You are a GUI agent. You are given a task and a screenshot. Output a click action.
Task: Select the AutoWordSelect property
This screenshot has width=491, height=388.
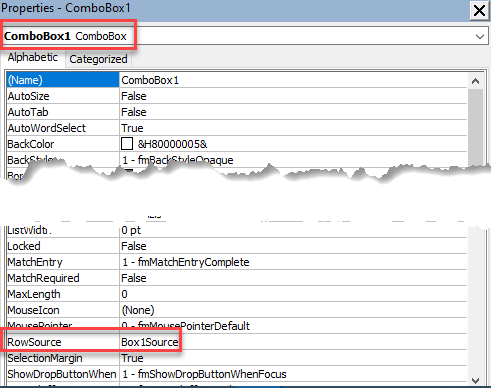pos(63,128)
